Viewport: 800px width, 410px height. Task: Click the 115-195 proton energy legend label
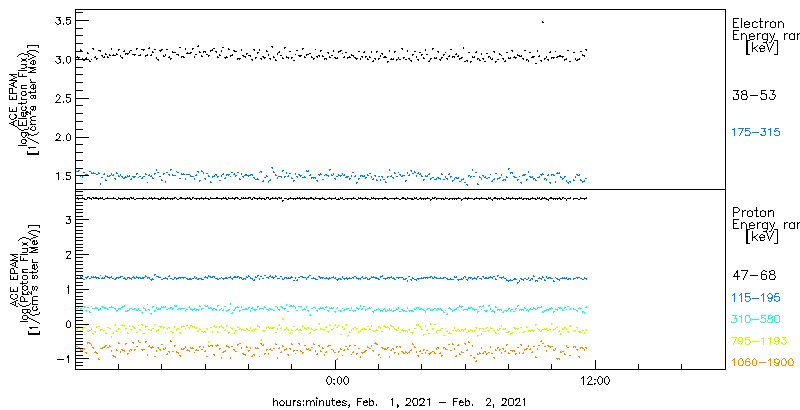click(x=756, y=298)
